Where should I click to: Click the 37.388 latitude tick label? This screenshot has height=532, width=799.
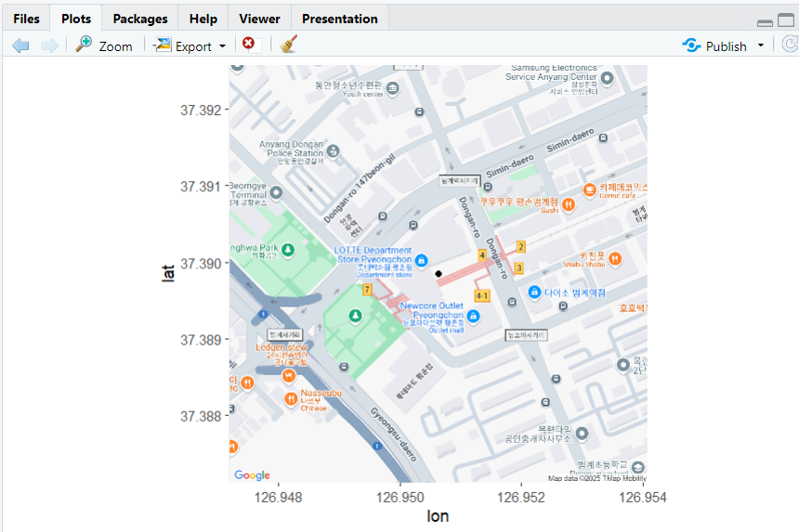click(201, 417)
